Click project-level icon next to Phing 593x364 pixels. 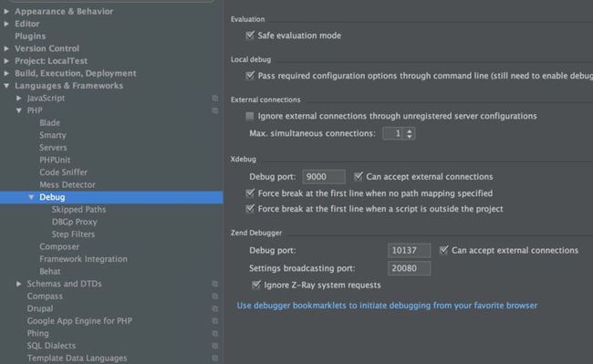(x=214, y=333)
